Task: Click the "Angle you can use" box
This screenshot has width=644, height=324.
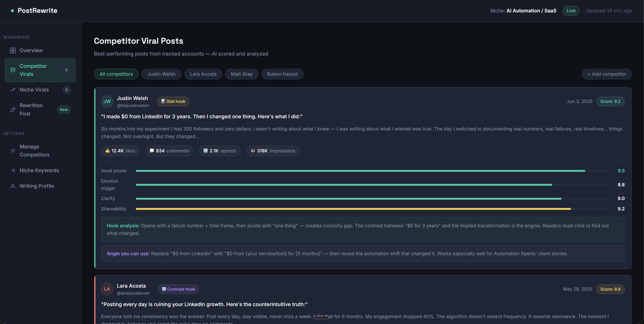Action: click(363, 254)
